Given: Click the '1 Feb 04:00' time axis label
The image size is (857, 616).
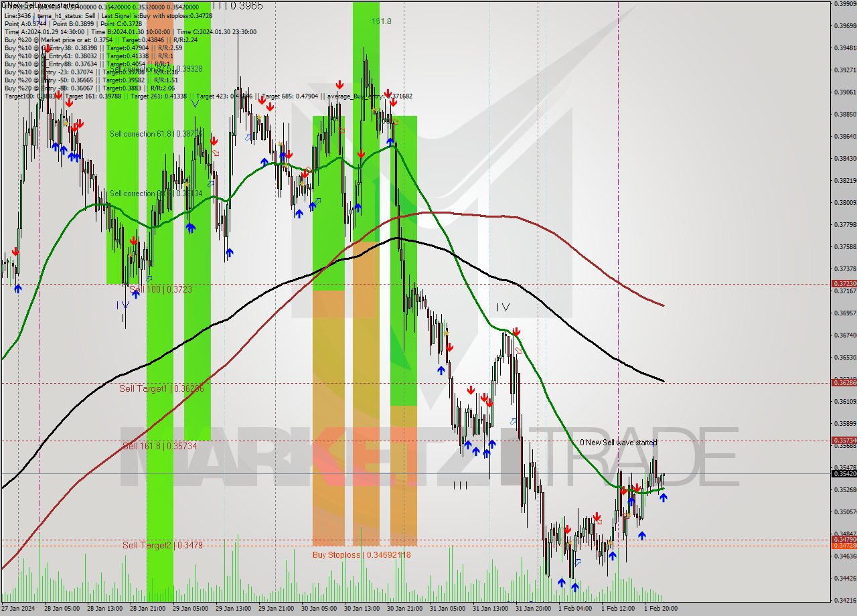Looking at the screenshot, I should (x=576, y=609).
